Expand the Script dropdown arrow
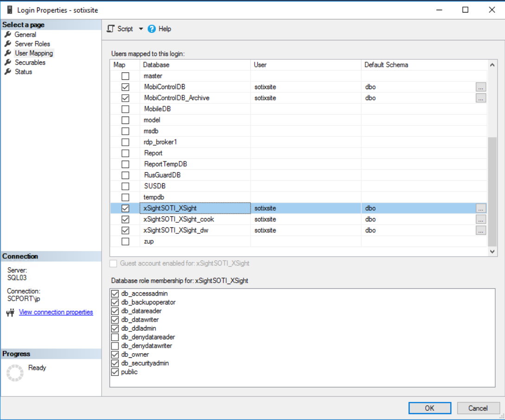Image resolution: width=505 pixels, height=420 pixels. click(141, 29)
